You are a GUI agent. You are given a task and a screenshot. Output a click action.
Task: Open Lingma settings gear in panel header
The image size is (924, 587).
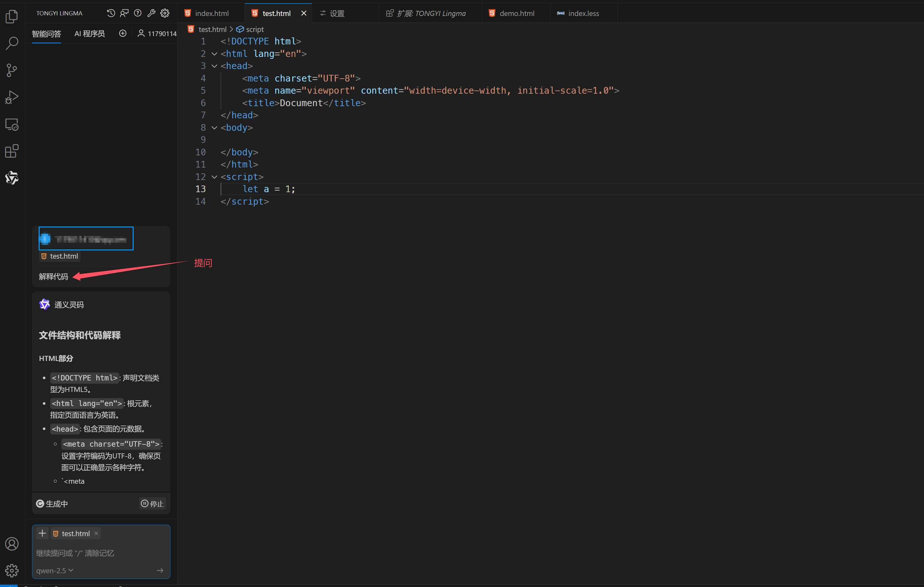[x=165, y=13]
